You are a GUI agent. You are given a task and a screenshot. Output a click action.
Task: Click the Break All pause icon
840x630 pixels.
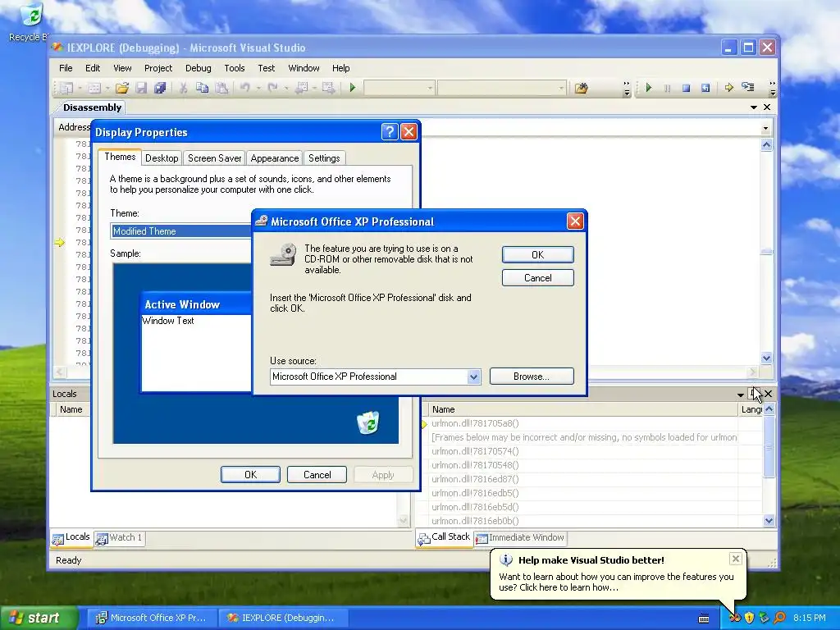(x=668, y=88)
